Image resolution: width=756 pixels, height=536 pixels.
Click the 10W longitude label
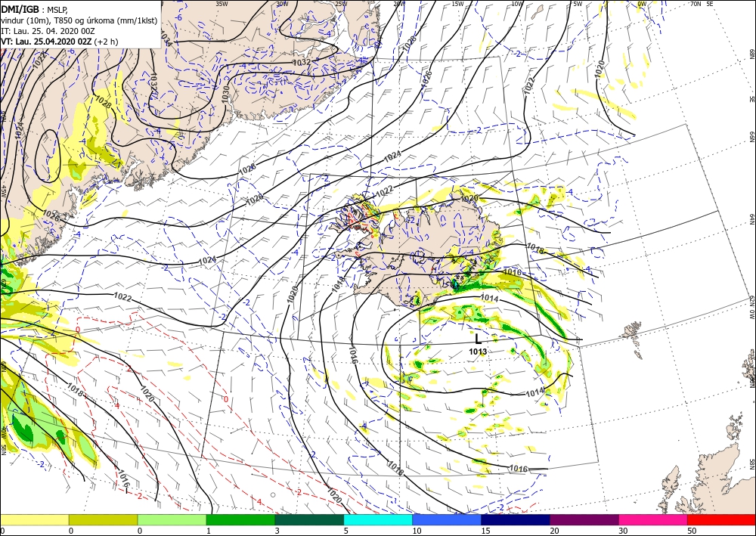pyautogui.click(x=517, y=4)
